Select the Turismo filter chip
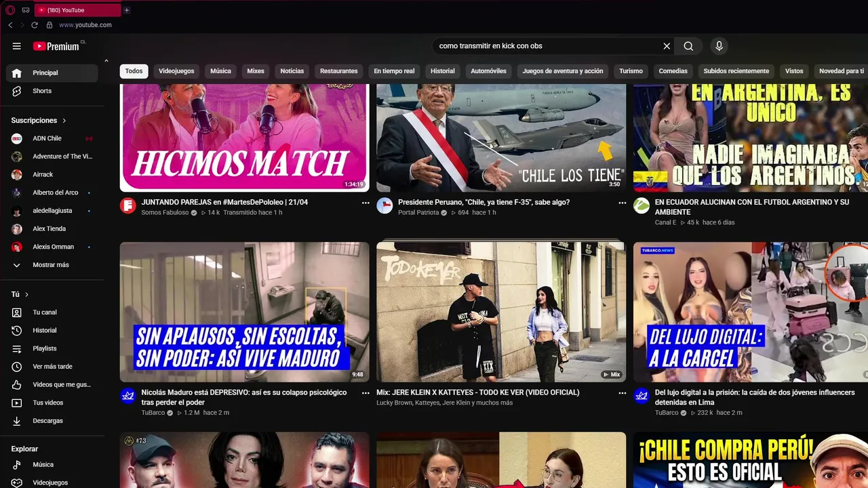 pyautogui.click(x=631, y=71)
